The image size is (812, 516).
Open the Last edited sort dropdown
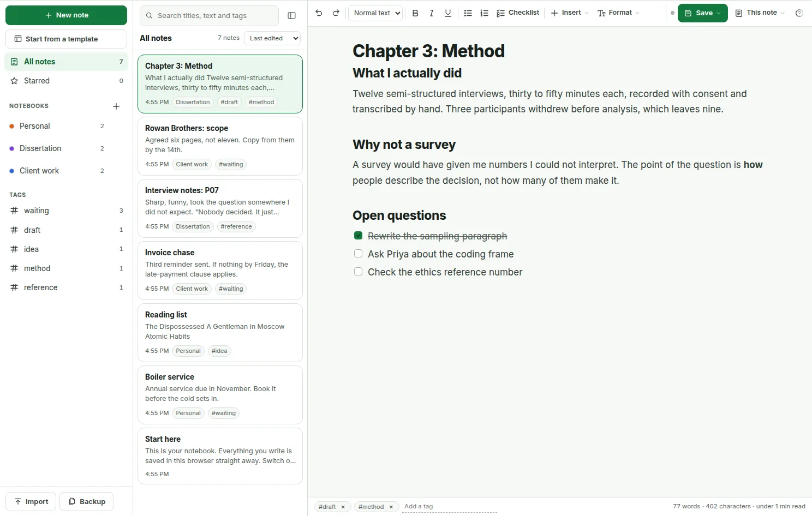coord(272,38)
